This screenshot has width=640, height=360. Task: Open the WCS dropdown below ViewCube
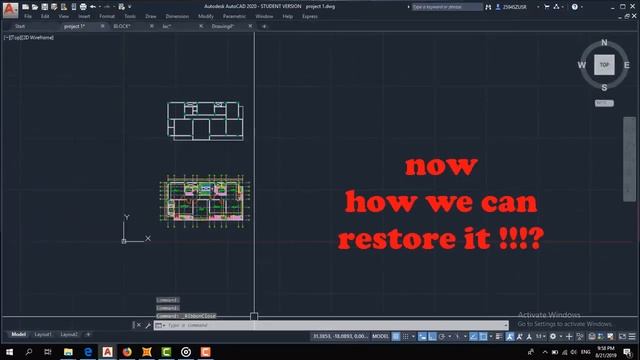click(x=604, y=103)
